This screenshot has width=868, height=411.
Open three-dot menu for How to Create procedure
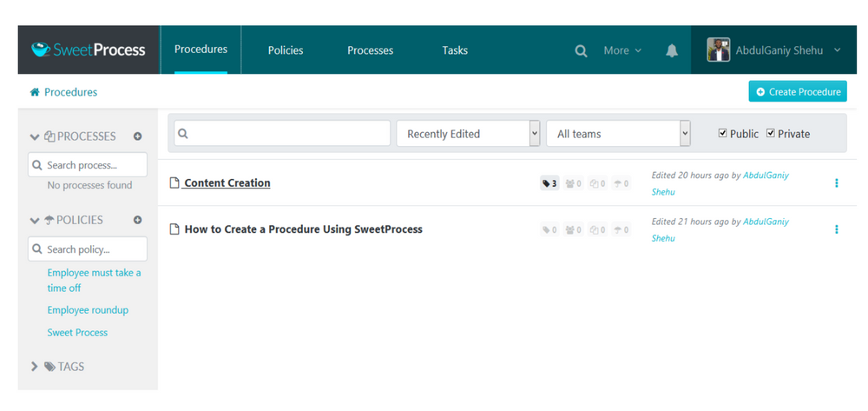tap(836, 229)
